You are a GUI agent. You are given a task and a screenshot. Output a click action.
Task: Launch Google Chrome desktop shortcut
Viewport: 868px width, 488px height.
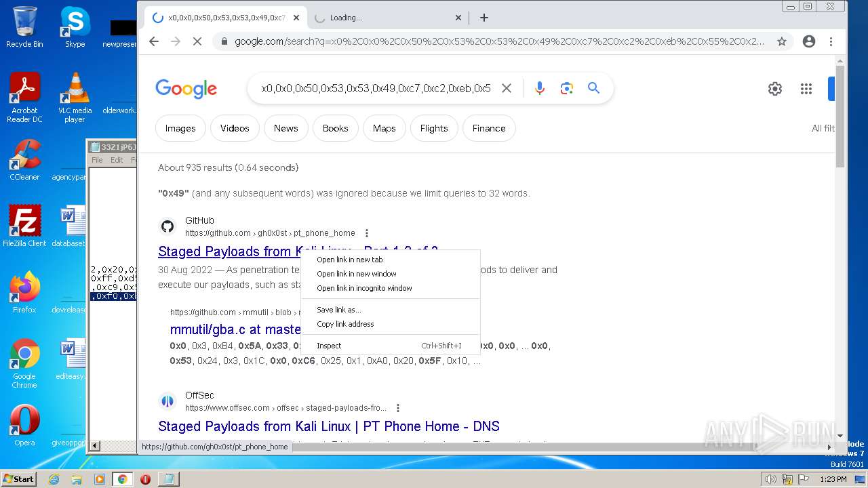24,363
